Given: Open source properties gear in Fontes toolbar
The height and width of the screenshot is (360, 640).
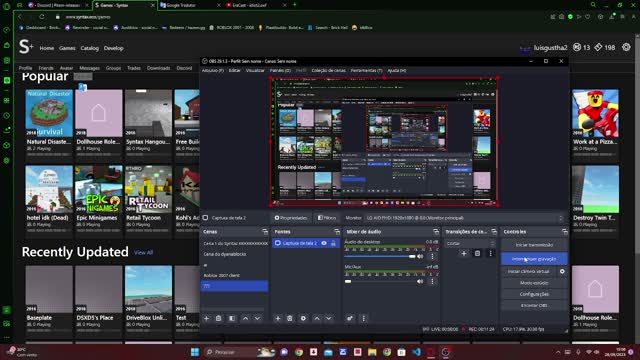Looking at the screenshot, I should point(303,318).
